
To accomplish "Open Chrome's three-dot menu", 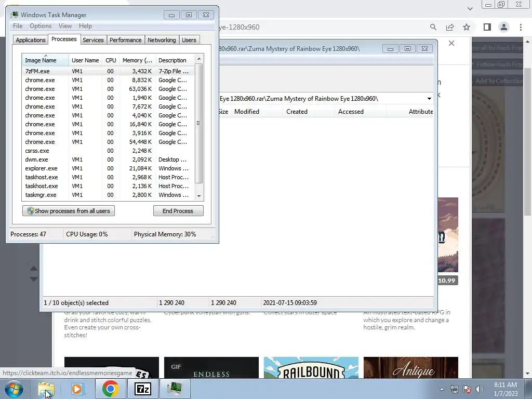I will [x=521, y=27].
